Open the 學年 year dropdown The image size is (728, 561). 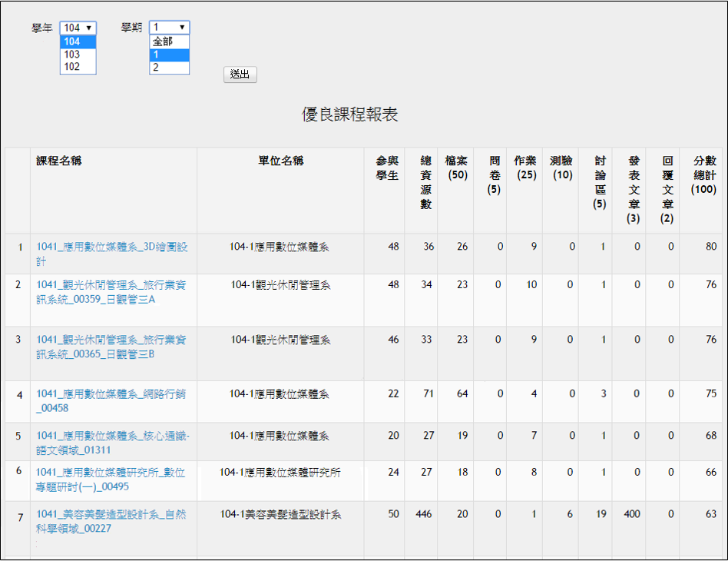pyautogui.click(x=78, y=28)
